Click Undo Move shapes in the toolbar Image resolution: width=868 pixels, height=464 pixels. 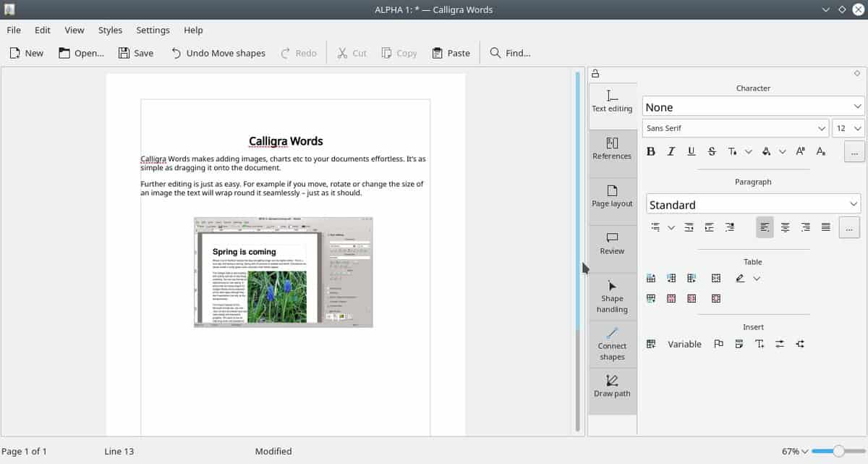(218, 52)
